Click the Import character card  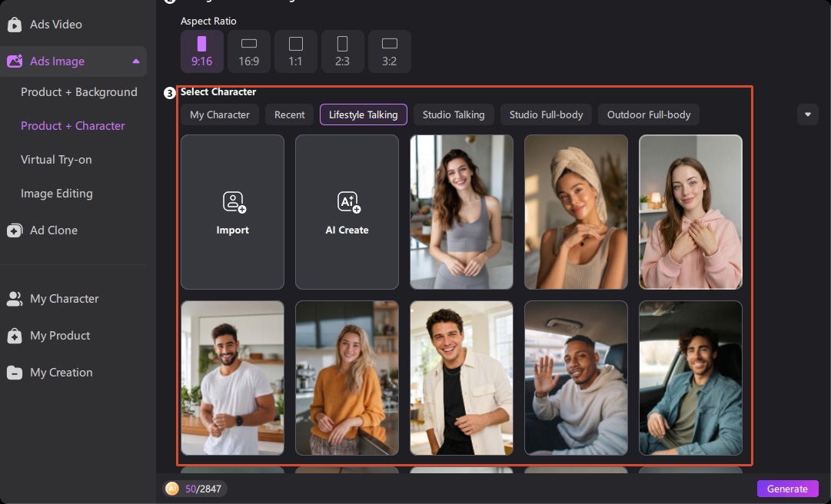coord(233,212)
